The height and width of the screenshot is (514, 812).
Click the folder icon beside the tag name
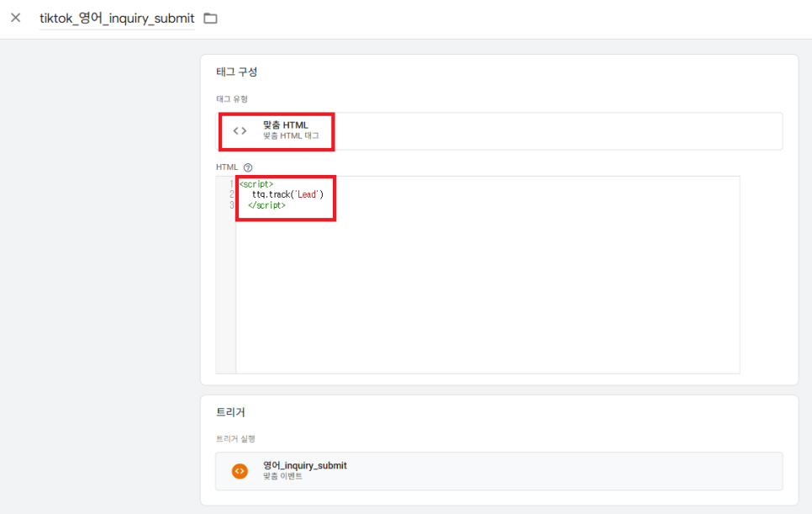pos(210,19)
